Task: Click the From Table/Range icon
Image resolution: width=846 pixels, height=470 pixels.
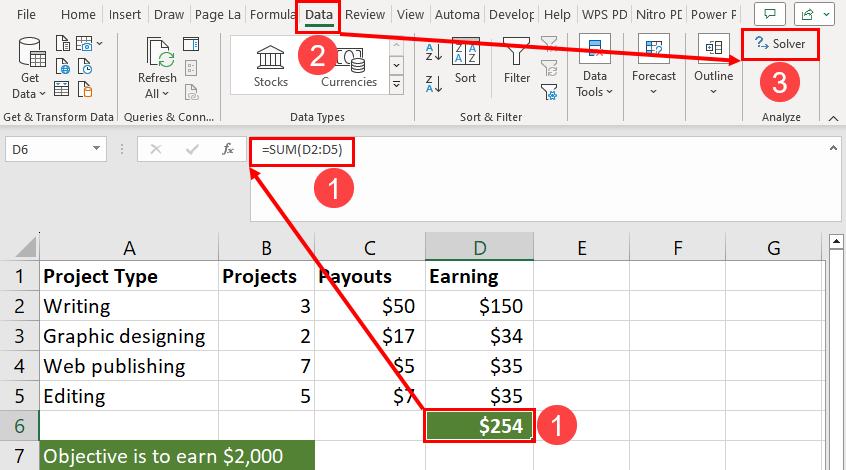Action: pyautogui.click(x=62, y=89)
